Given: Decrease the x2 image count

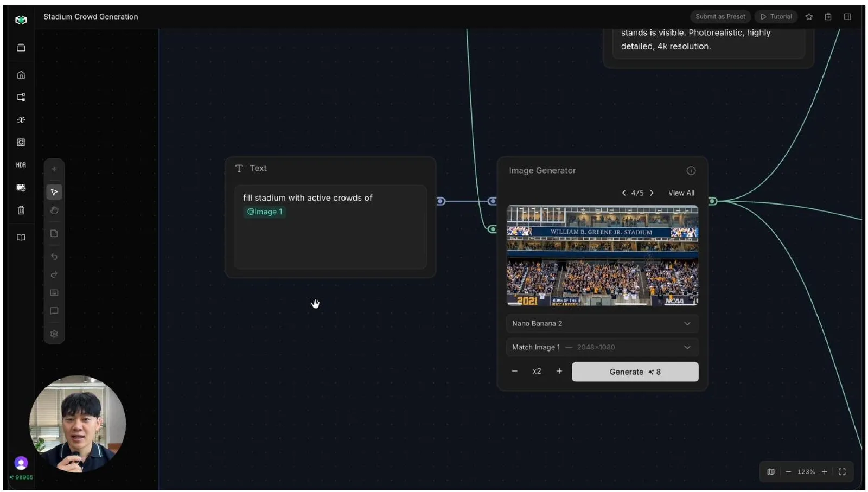Looking at the screenshot, I should 515,372.
